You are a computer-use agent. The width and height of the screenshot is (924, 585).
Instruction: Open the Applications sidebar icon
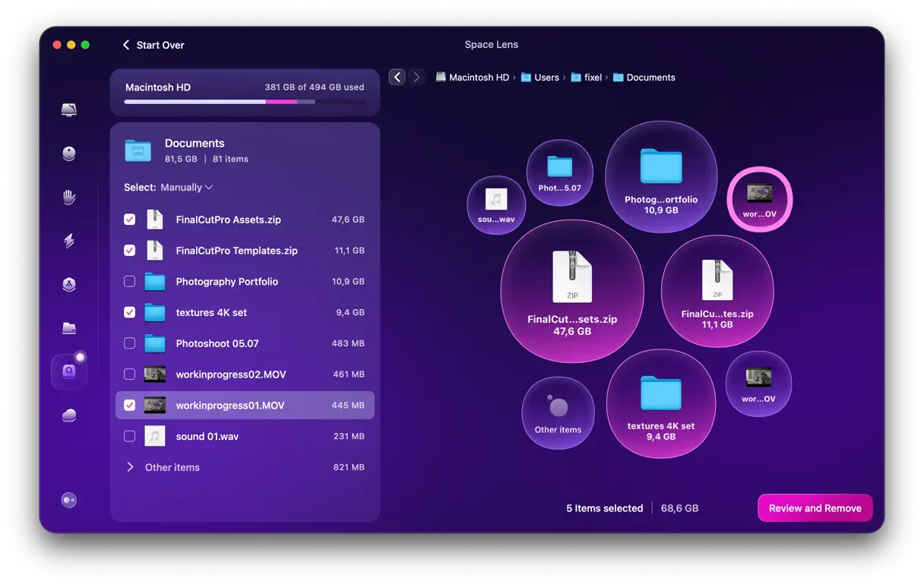69,284
